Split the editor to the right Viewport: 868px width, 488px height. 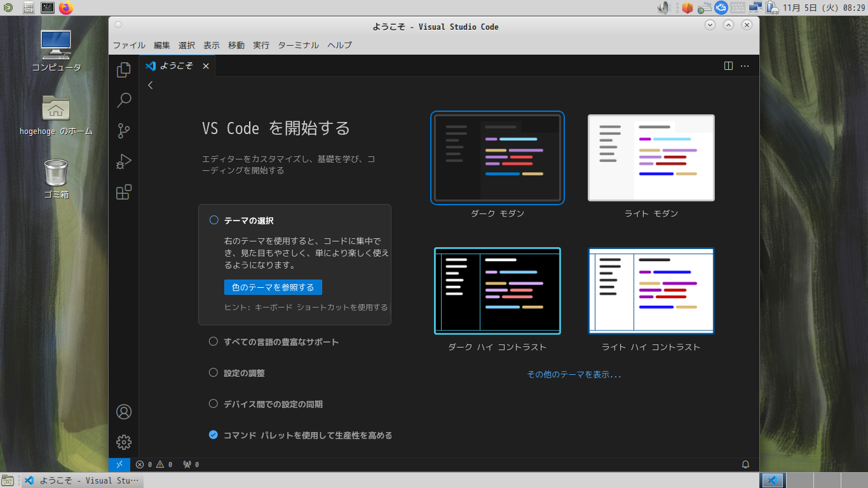[x=729, y=65]
